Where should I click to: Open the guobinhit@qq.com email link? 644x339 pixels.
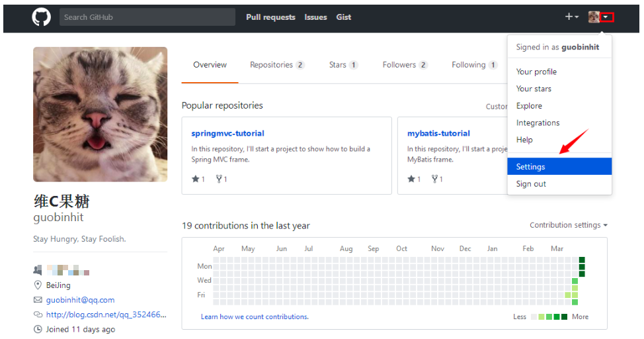(80, 300)
